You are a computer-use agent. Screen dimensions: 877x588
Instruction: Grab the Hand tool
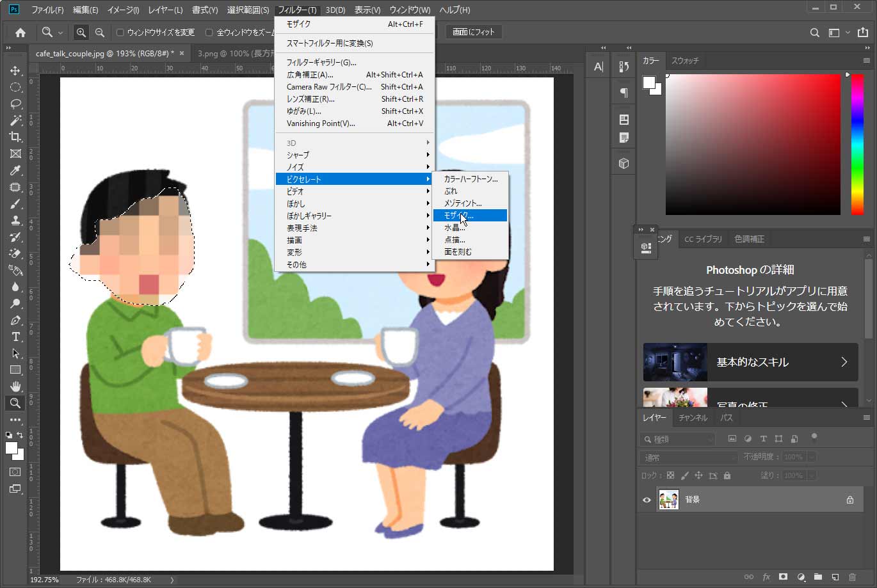click(16, 386)
